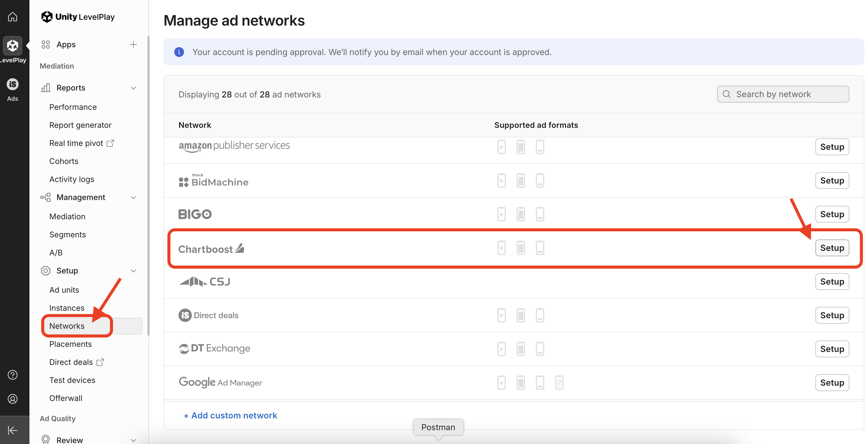The width and height of the screenshot is (868, 444).
Task: Open Performance reports menu item
Action: tap(73, 107)
